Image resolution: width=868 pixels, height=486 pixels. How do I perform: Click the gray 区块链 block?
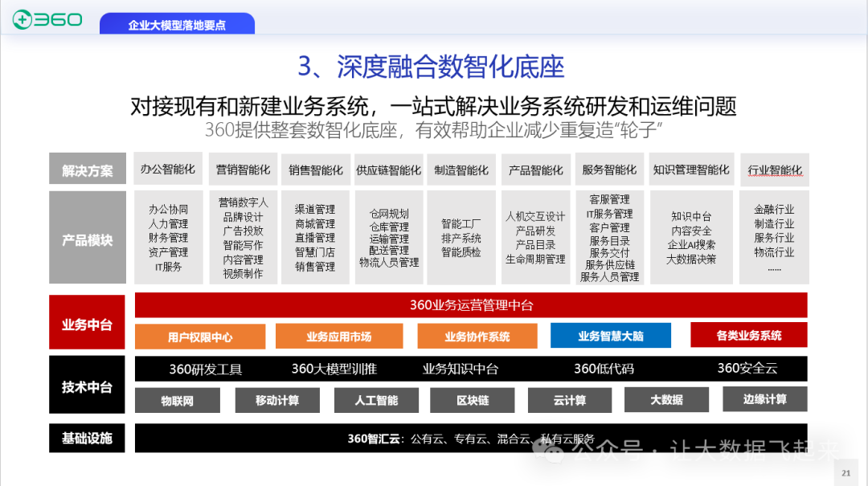coord(473,400)
